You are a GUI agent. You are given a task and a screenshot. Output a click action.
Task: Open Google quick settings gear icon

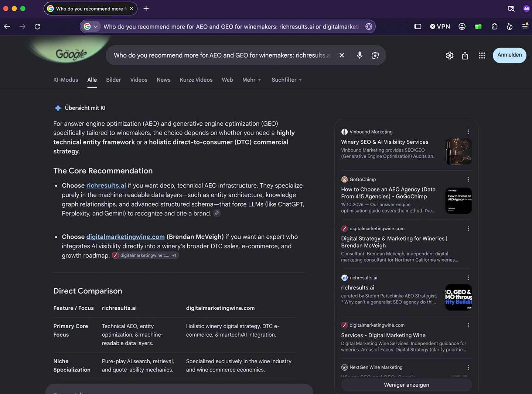pyautogui.click(x=450, y=55)
